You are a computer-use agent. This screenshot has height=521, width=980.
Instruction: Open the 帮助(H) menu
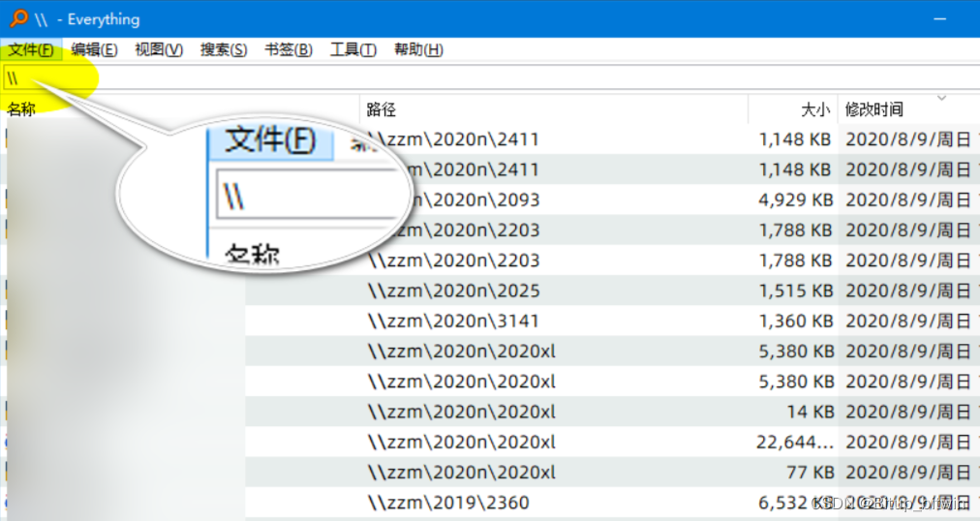click(x=418, y=49)
